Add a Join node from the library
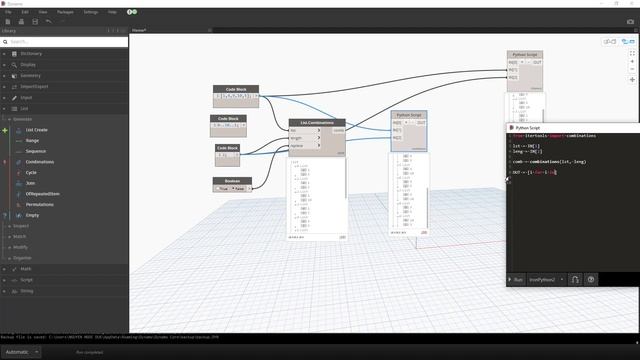Viewport: 640px width, 360px height. (30, 183)
